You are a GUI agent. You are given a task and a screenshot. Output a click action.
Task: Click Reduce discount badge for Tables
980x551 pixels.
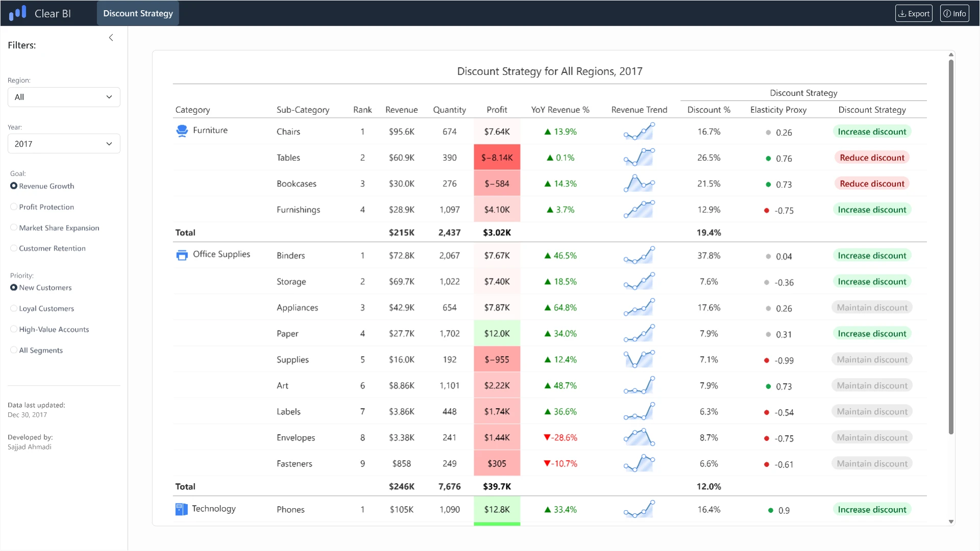872,158
